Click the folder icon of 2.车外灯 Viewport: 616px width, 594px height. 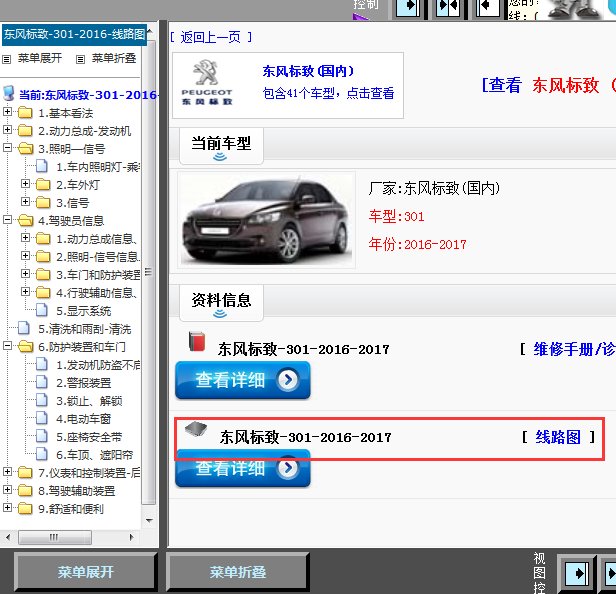43,185
